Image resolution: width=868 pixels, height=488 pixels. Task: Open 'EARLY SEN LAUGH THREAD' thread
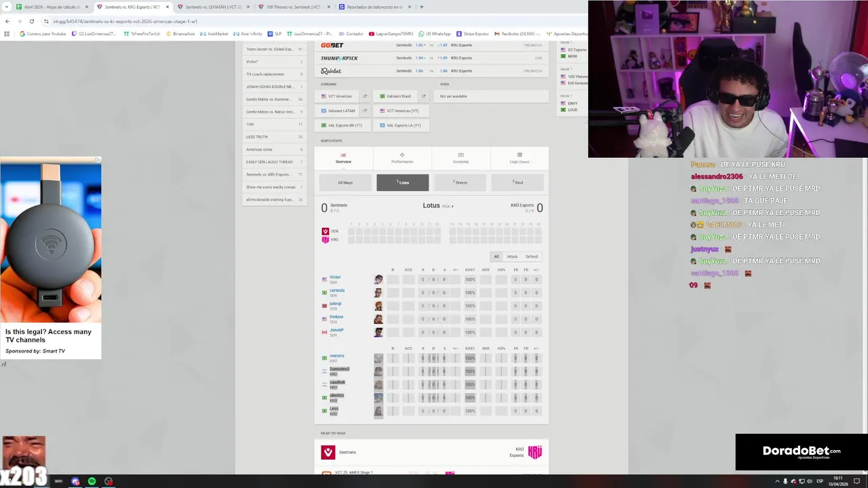coord(274,162)
